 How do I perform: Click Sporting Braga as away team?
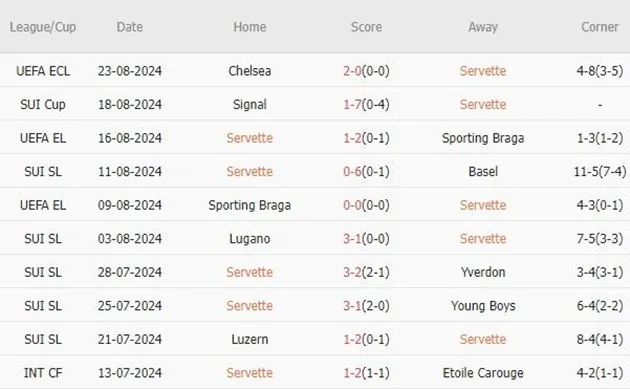tap(483, 138)
